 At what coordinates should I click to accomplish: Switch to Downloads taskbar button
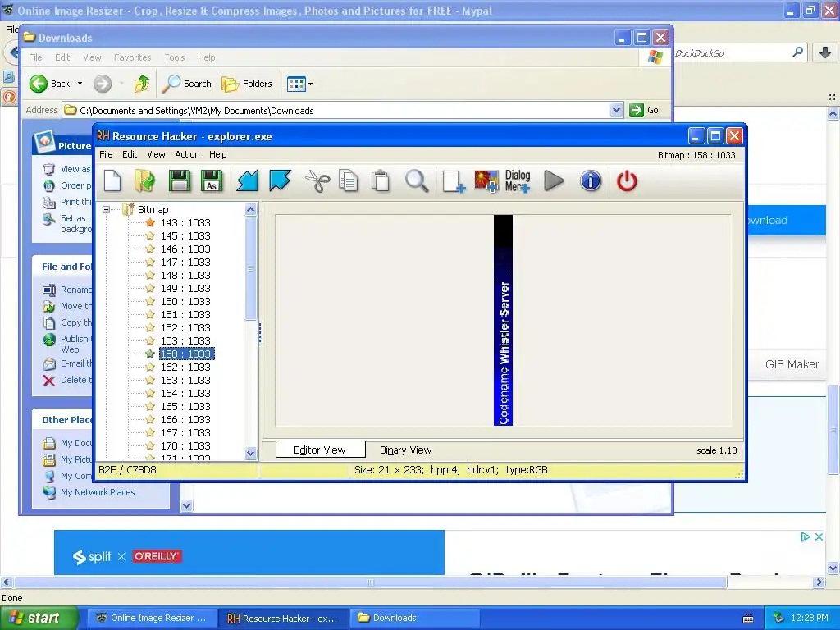coord(413,618)
